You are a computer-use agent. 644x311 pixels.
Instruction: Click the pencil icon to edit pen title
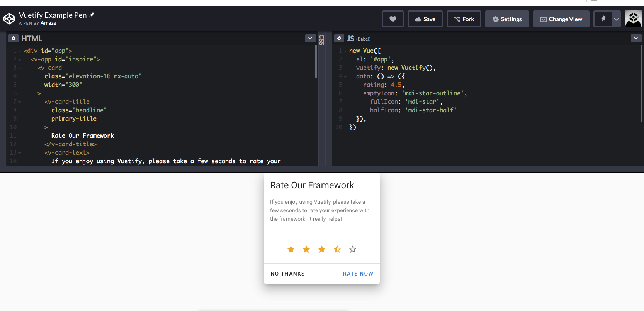[92, 15]
